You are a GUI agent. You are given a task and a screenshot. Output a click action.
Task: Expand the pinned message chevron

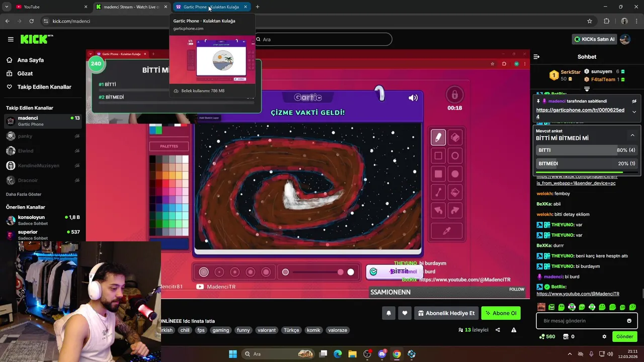coord(634,112)
